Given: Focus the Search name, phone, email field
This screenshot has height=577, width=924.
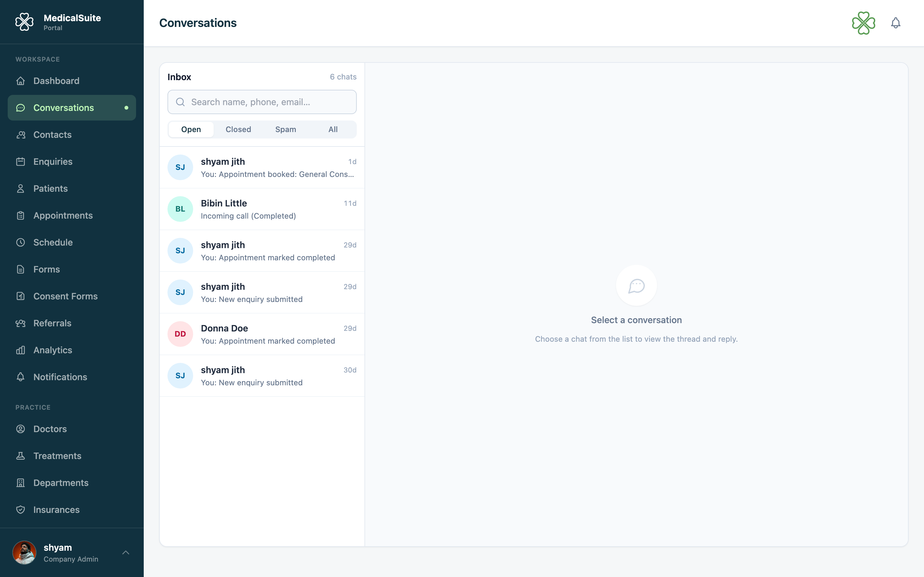Looking at the screenshot, I should pos(262,102).
